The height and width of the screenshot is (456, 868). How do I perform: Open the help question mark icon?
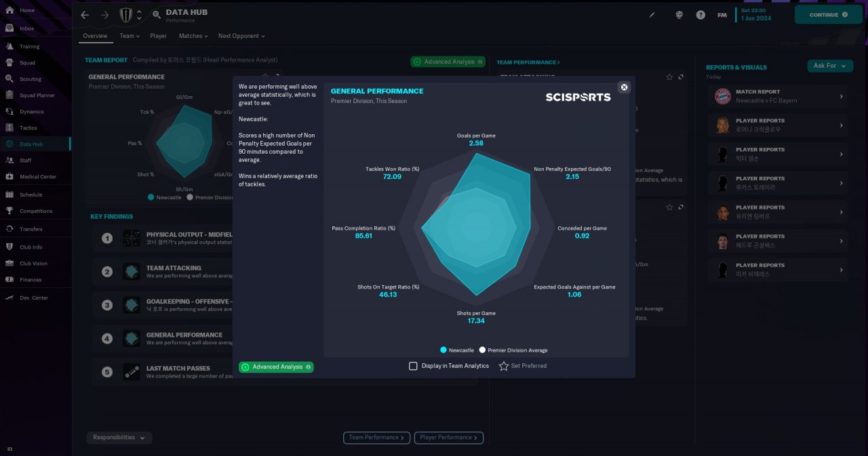[701, 15]
